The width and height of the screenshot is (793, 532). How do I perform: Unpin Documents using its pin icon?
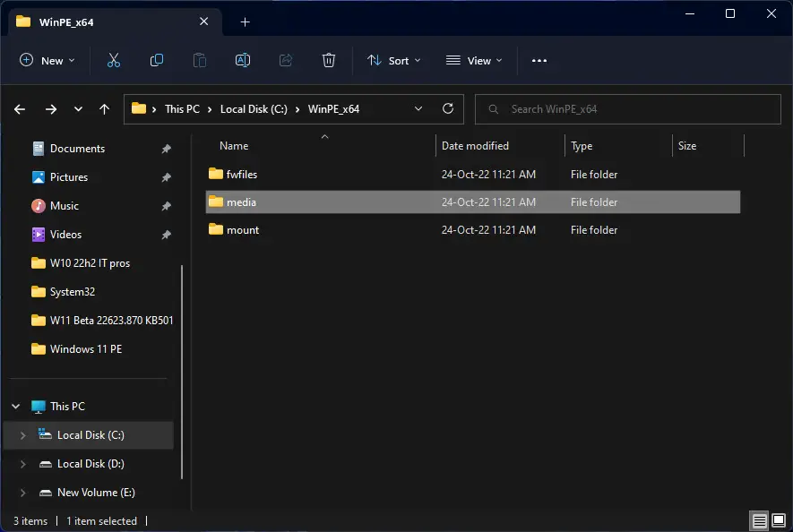pos(166,149)
